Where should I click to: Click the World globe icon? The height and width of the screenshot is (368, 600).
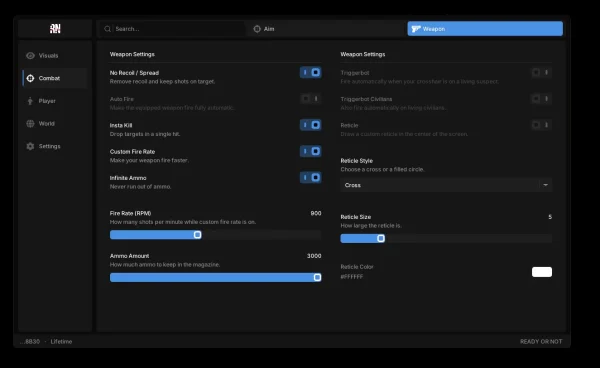click(30, 124)
